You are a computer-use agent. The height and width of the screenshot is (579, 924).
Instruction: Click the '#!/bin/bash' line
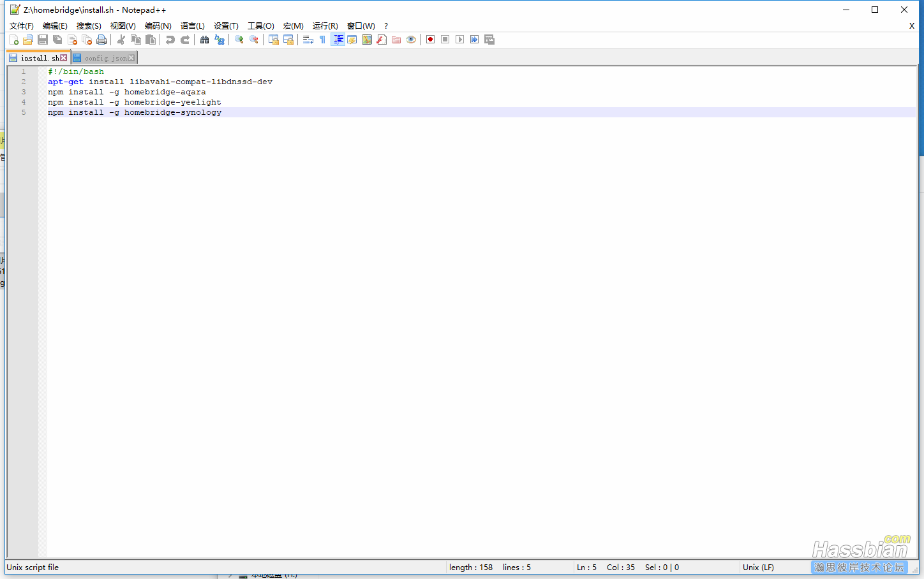pyautogui.click(x=76, y=71)
